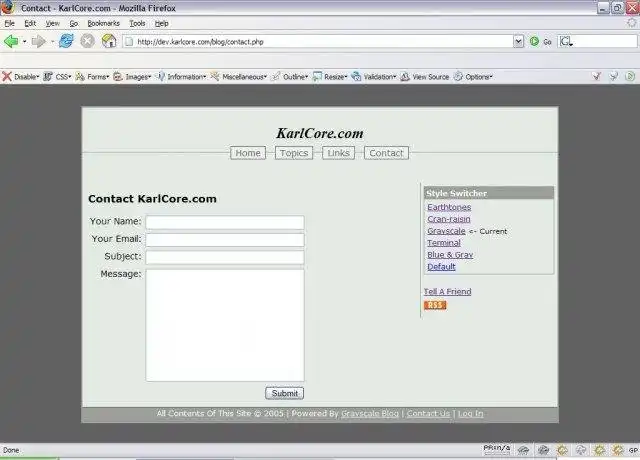Open the Home page icon
The height and width of the screenshot is (460, 640).
[109, 41]
